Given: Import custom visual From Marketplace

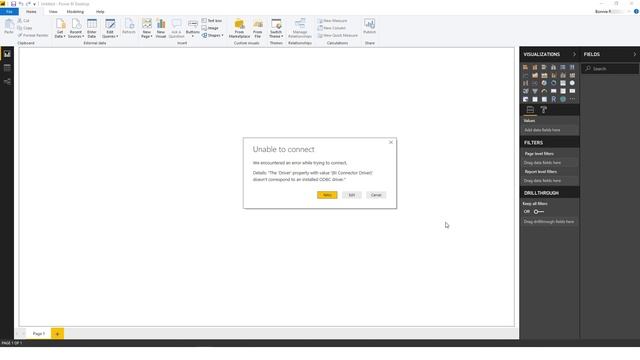Looking at the screenshot, I should (x=239, y=29).
